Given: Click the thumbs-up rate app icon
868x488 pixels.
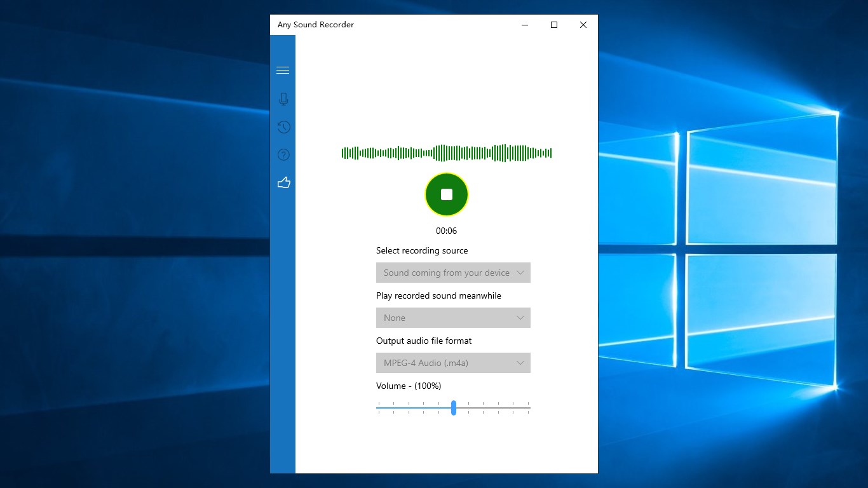Looking at the screenshot, I should (283, 183).
